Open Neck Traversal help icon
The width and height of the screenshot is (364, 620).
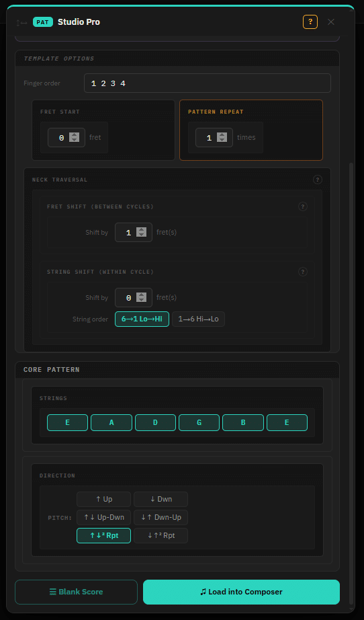318,180
